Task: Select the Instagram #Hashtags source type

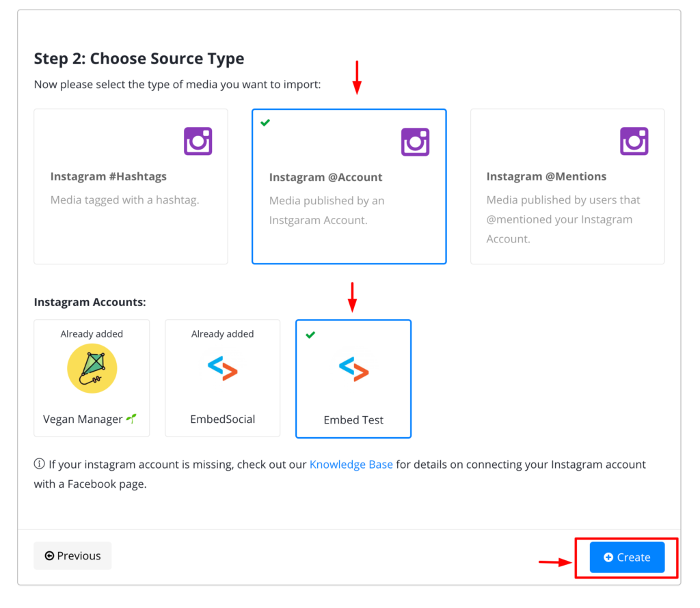Action: [x=131, y=186]
